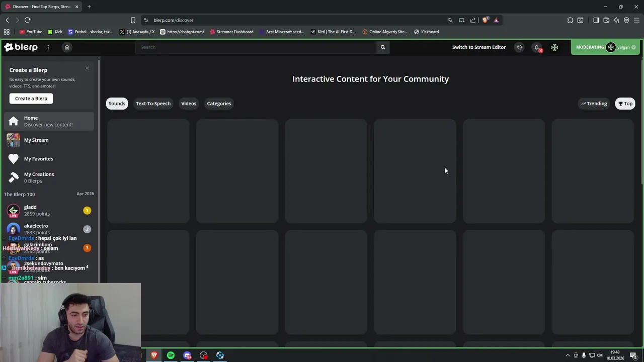This screenshot has height=362, width=644.
Task: Select the Sounds filter tab
Action: (117, 104)
